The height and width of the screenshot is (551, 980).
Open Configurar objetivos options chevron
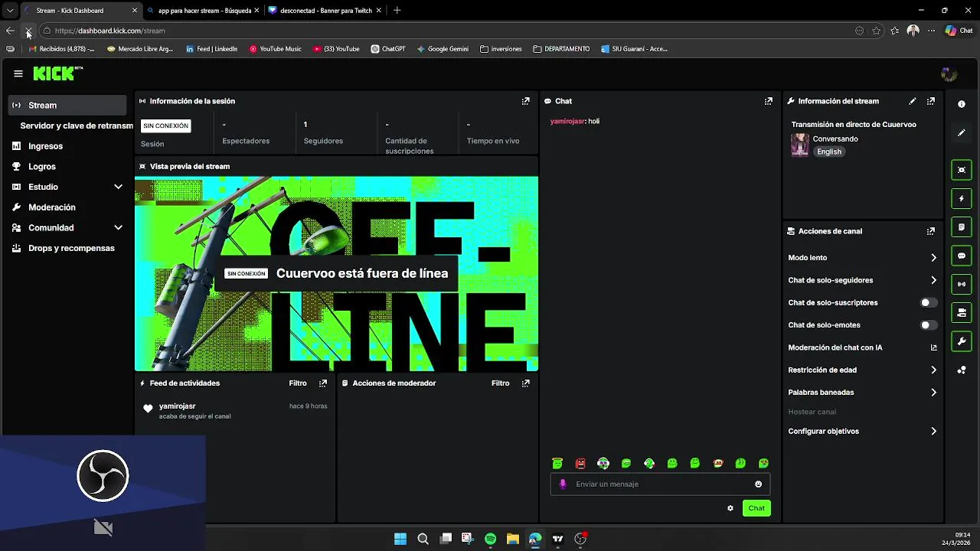tap(933, 432)
